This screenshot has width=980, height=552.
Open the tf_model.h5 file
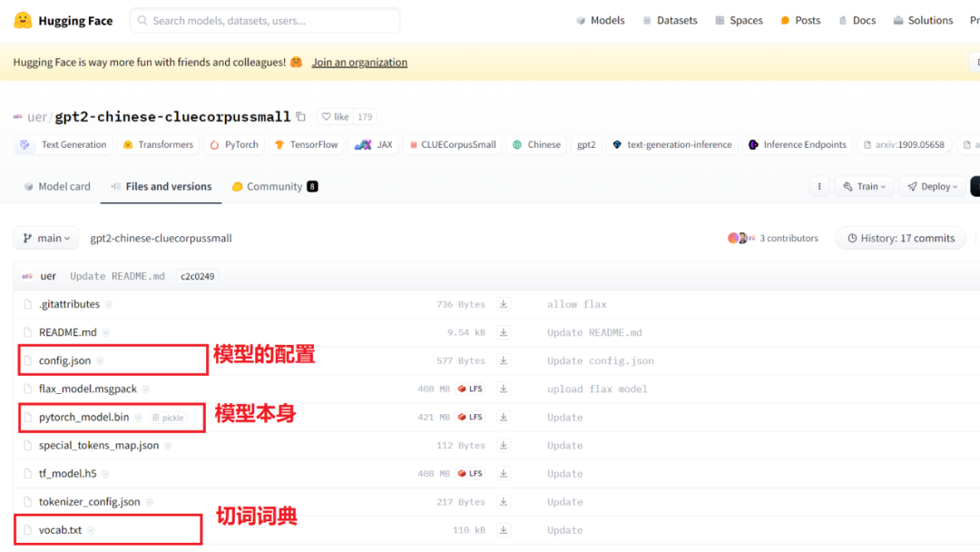coord(67,473)
